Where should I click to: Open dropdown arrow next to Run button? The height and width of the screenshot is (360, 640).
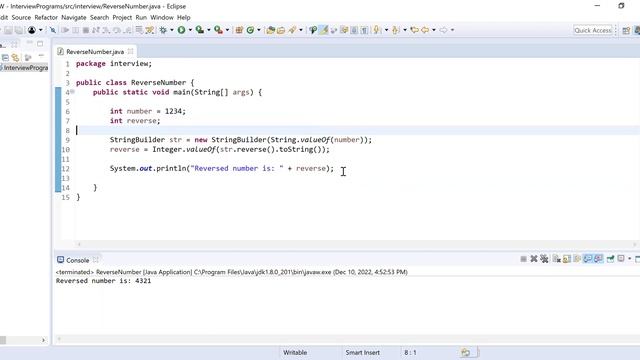(190, 30)
